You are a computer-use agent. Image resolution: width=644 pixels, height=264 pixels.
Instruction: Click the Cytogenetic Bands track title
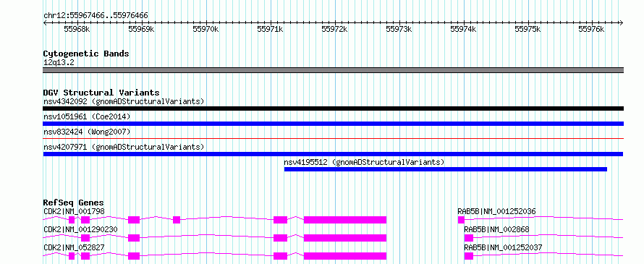click(86, 54)
